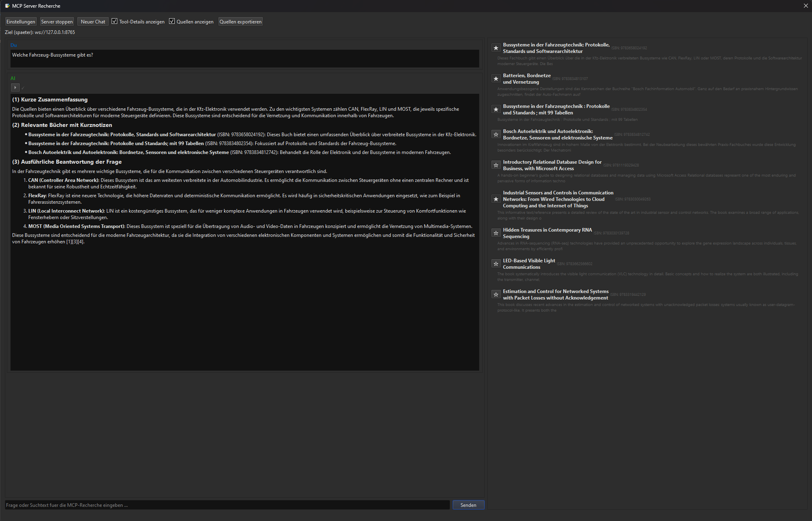
Task: Star the Industrial Sensors and Controls source
Action: (496, 199)
